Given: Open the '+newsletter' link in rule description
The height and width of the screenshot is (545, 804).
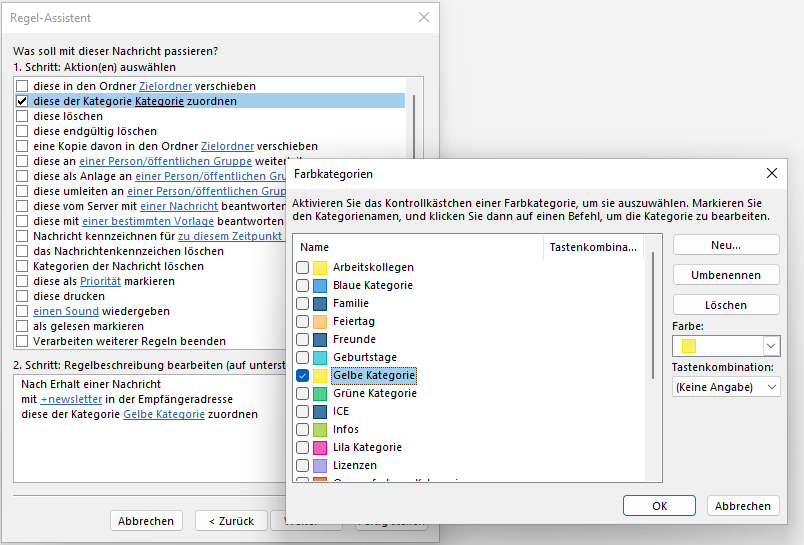Looking at the screenshot, I should [x=73, y=399].
